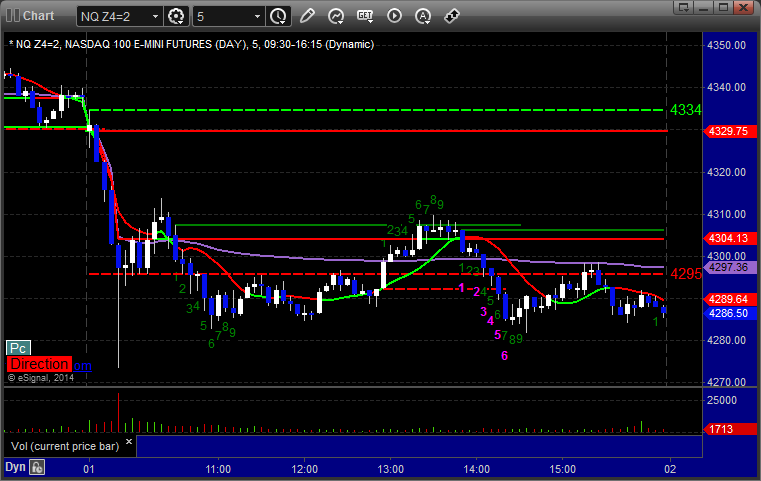The image size is (761, 481).
Task: Open the circled A icon menu
Action: point(423,16)
